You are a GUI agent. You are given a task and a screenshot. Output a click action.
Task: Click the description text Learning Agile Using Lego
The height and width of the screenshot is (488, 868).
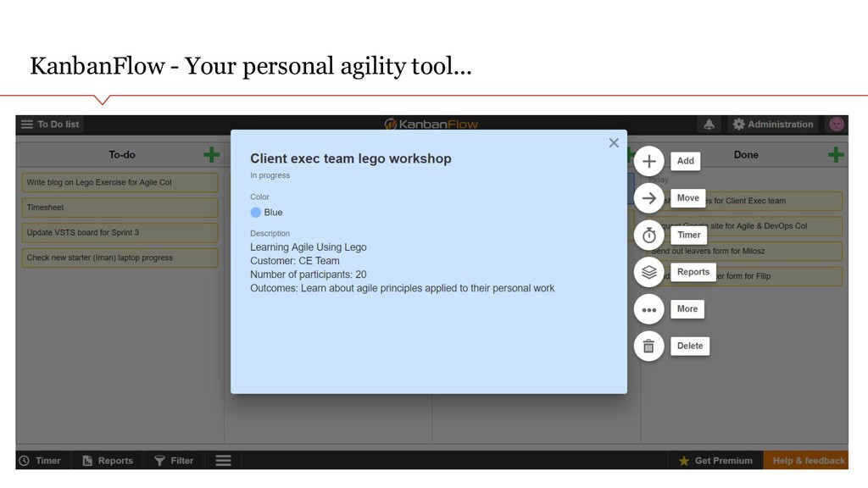(x=309, y=247)
